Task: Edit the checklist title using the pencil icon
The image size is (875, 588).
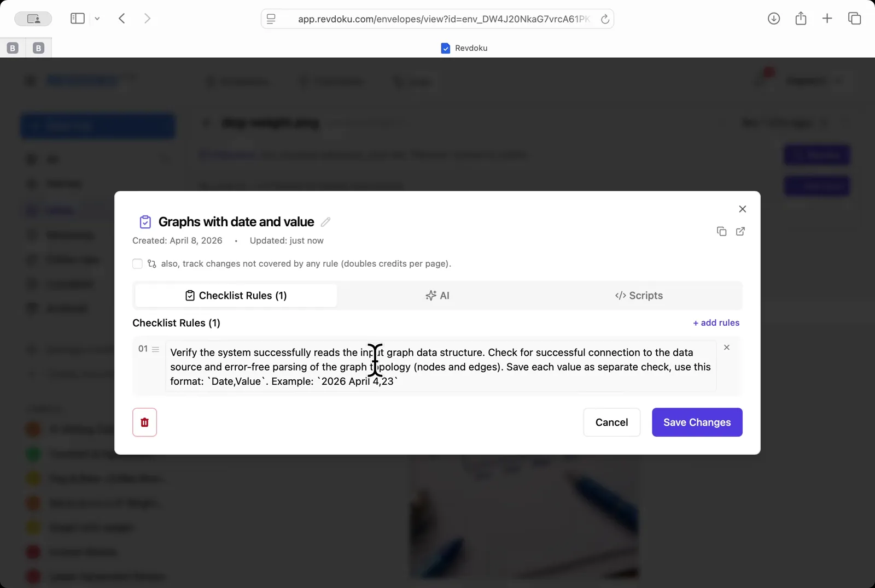Action: pos(325,222)
